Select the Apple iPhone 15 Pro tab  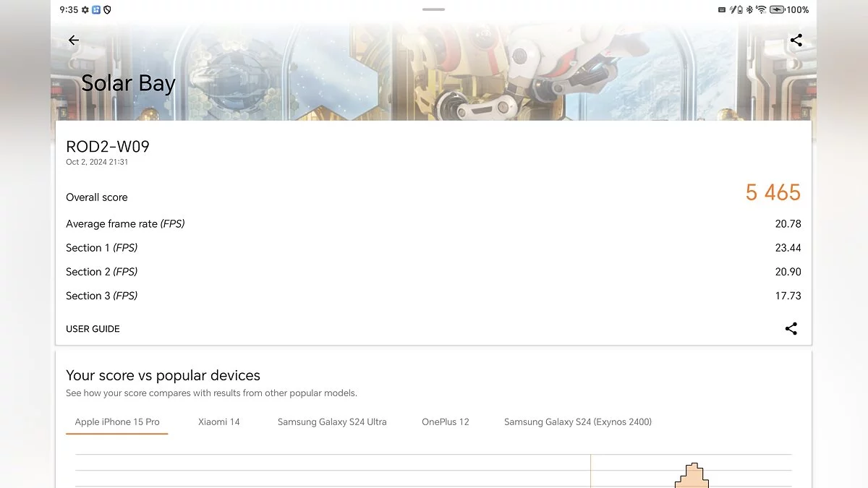click(117, 422)
